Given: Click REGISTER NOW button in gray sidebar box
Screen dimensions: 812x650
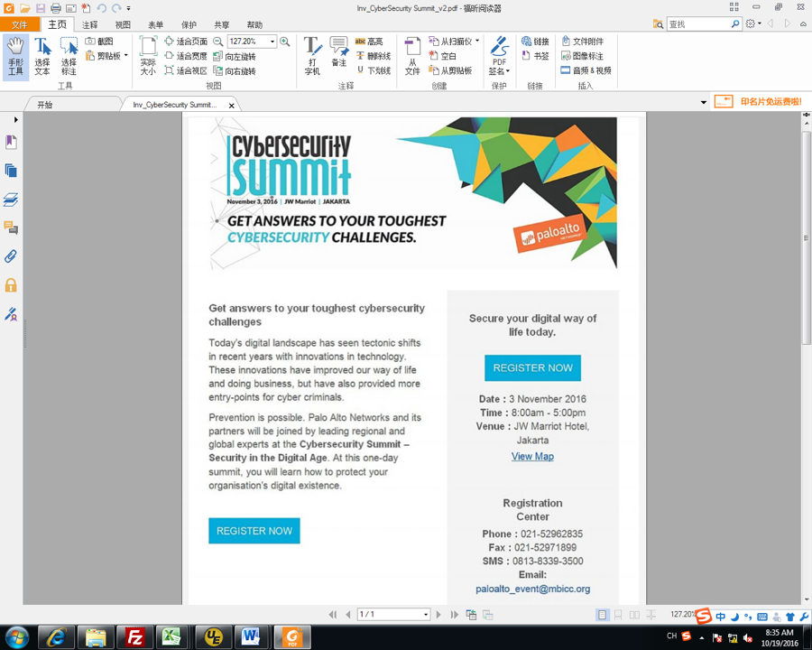Looking at the screenshot, I should (532, 368).
